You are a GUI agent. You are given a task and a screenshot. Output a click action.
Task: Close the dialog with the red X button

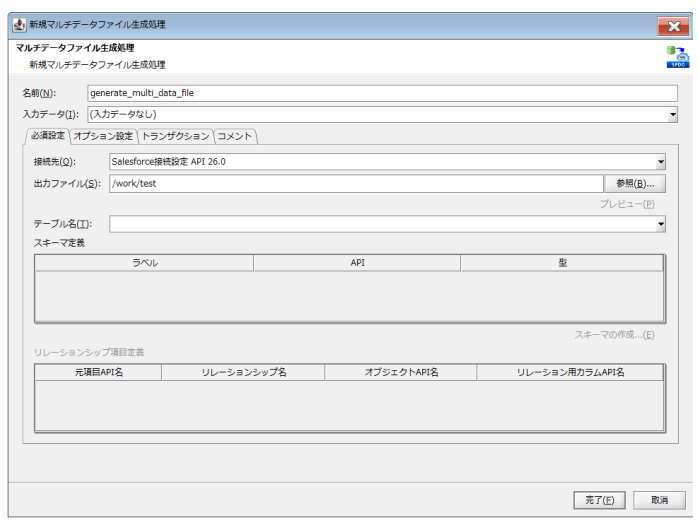[x=672, y=25]
